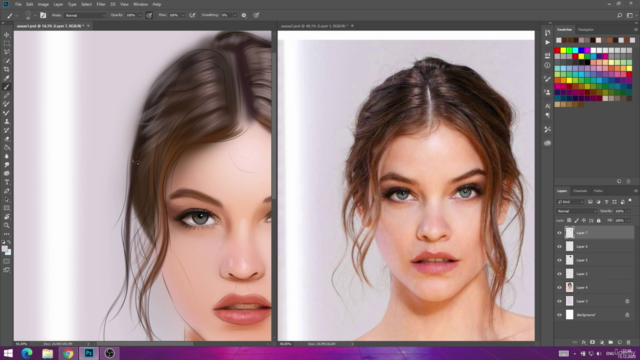
Task: Click the search icon in the options bar
Action: click(x=619, y=15)
